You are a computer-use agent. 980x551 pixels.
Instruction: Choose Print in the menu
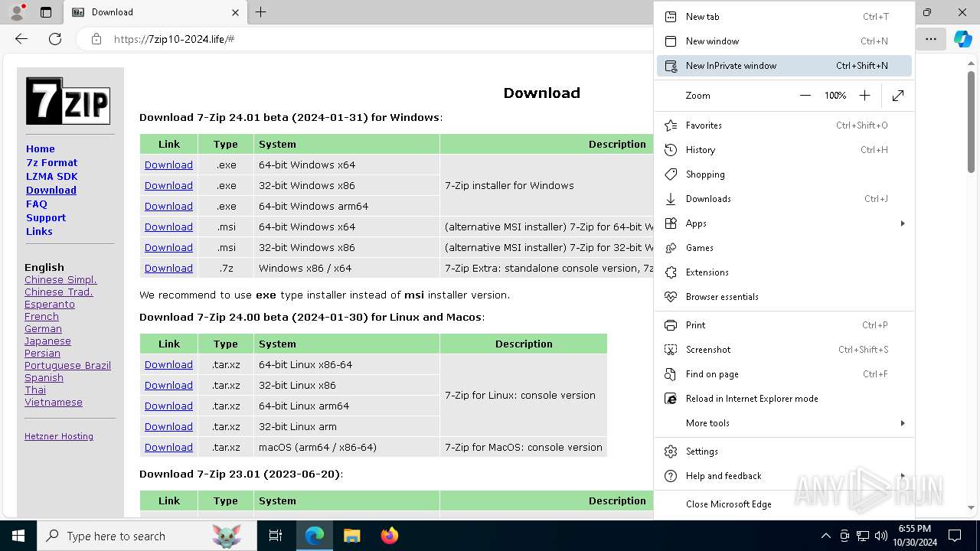pyautogui.click(x=784, y=325)
